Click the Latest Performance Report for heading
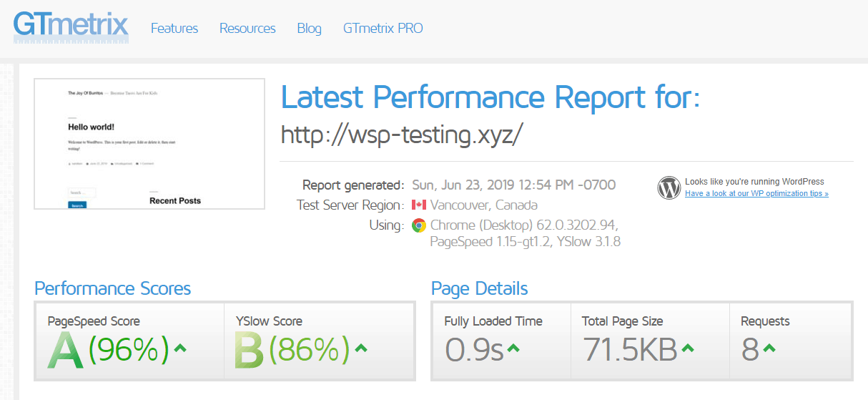The width and height of the screenshot is (868, 400). pyautogui.click(x=490, y=97)
